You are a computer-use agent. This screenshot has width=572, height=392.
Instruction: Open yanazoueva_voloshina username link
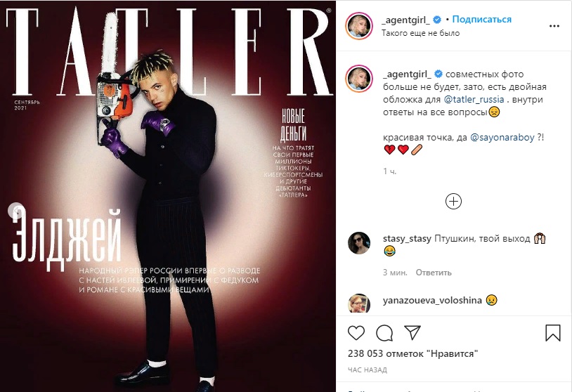tap(432, 300)
